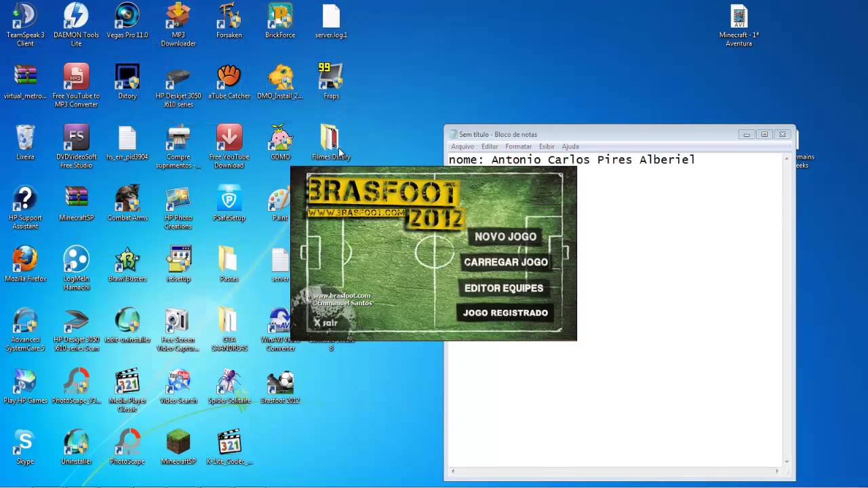Viewport: 868px width, 488px height.
Task: Start a new game with NOVO JOGO
Action: [505, 237]
